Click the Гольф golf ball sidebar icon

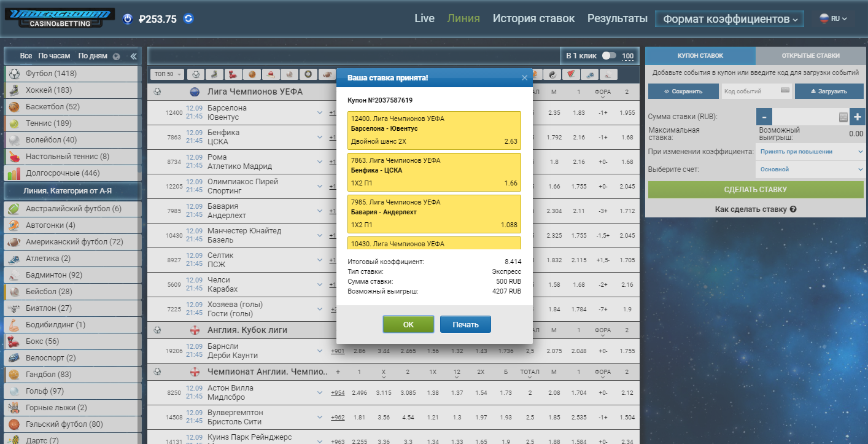click(x=14, y=391)
